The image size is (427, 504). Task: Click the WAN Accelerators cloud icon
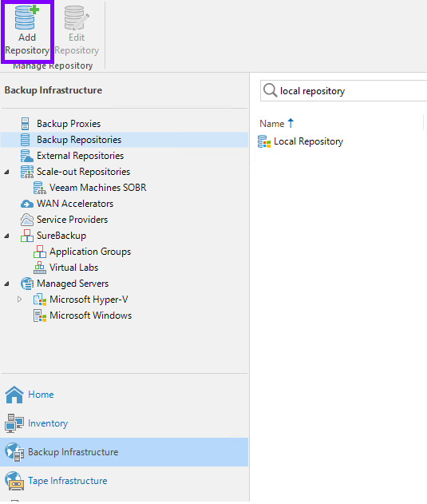pos(26,204)
